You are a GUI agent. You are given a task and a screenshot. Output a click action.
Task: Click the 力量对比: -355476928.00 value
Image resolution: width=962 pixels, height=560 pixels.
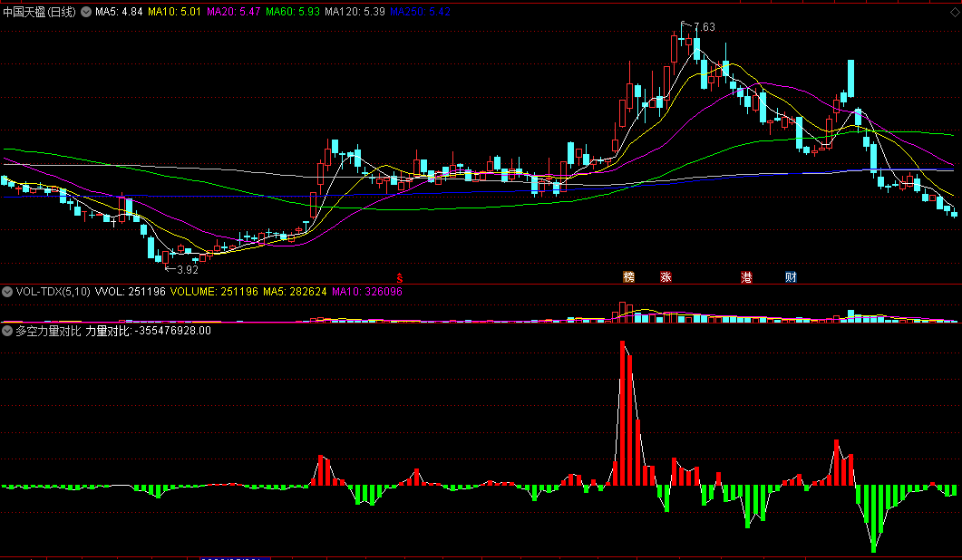click(148, 331)
